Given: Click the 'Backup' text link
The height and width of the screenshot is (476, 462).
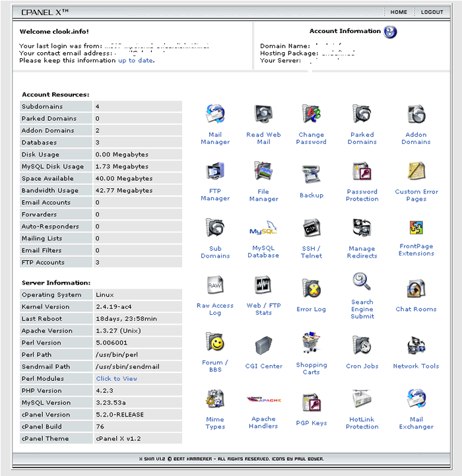Looking at the screenshot, I should tap(312, 195).
